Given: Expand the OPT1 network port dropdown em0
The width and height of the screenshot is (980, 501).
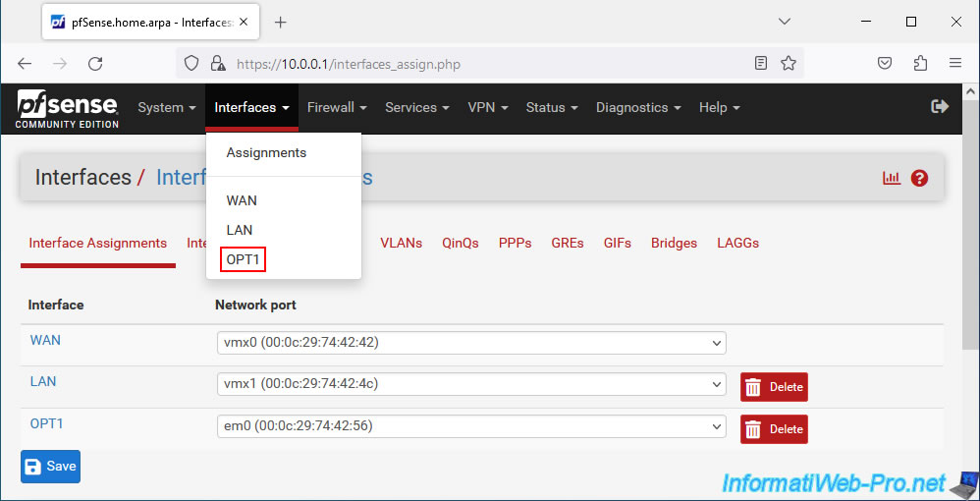Looking at the screenshot, I should tap(472, 426).
